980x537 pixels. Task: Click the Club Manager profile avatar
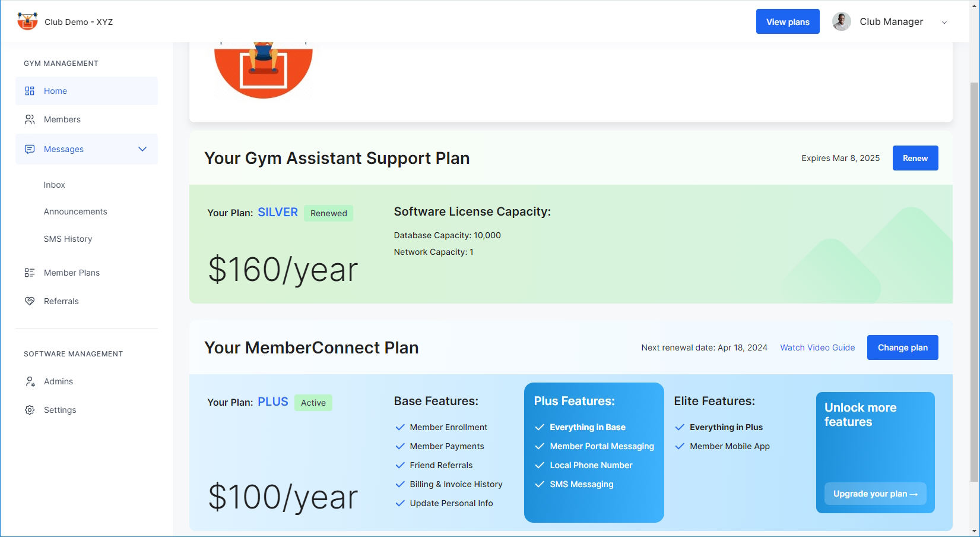[841, 21]
